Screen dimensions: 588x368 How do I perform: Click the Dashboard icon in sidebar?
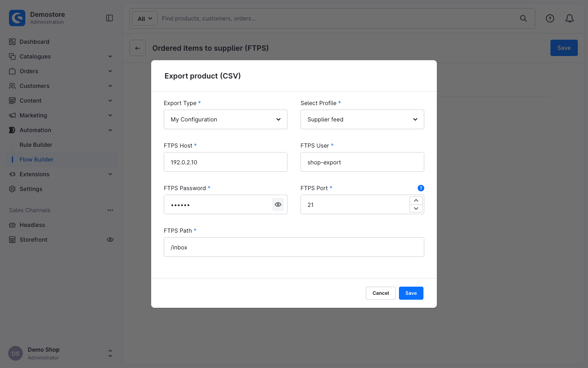[x=12, y=42]
